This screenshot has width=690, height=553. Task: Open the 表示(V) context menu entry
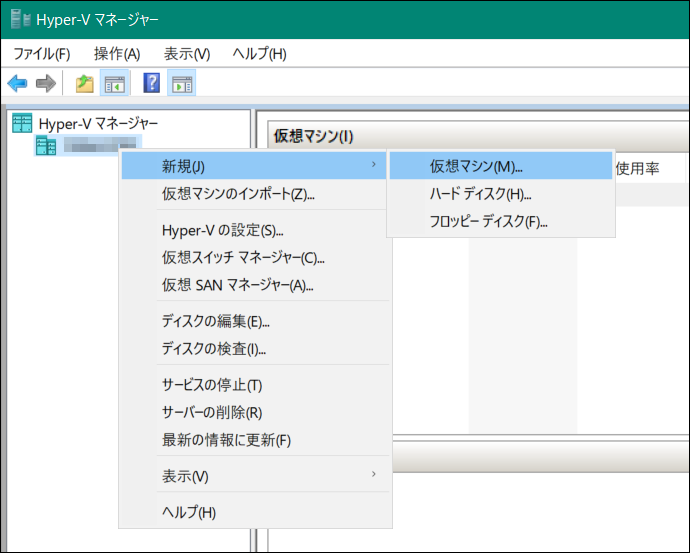[x=254, y=476]
